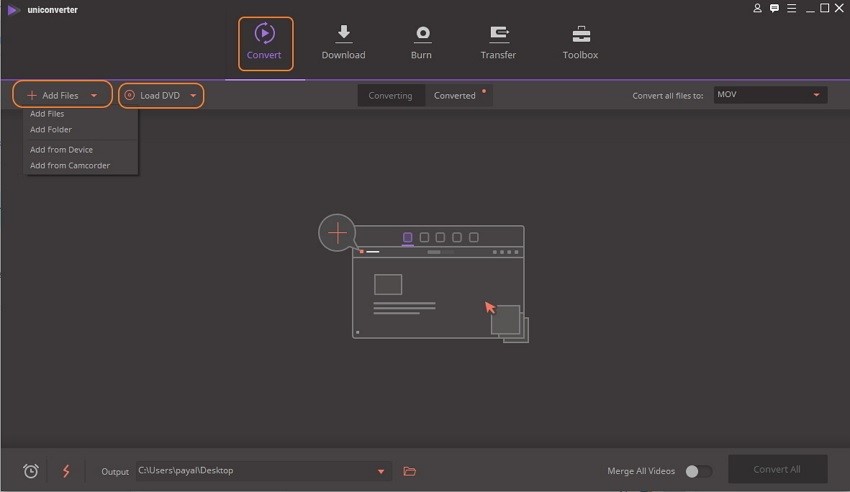
Task: Open the hamburger menu icon
Action: (x=791, y=8)
